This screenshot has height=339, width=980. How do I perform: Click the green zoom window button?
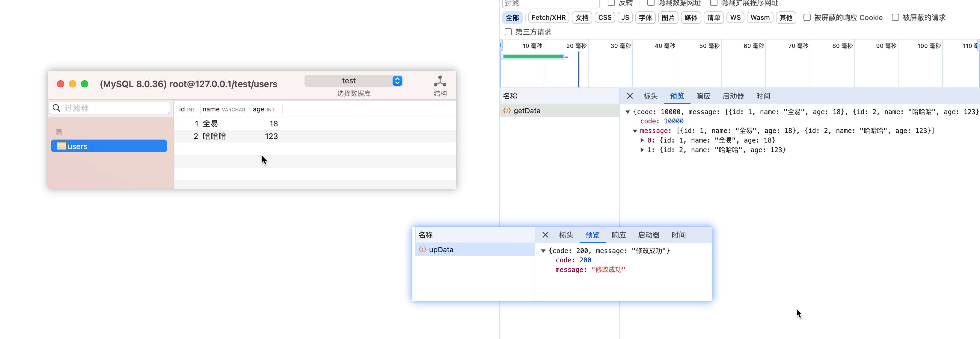tap(85, 84)
